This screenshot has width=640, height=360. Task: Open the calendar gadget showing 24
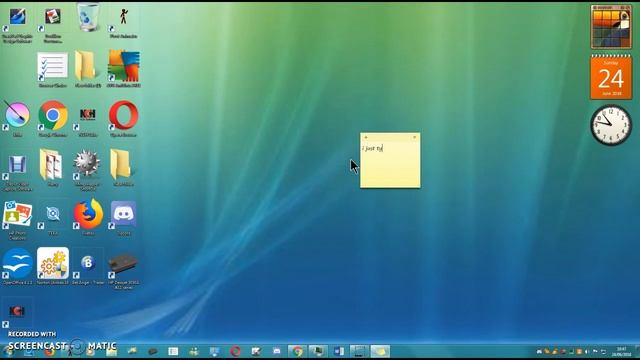tap(611, 77)
